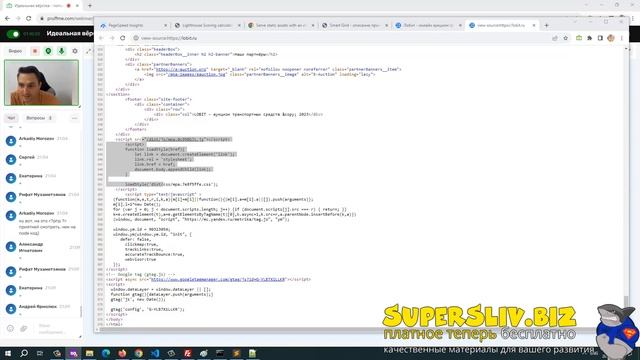Reload the page in the background browser window

(29, 18)
